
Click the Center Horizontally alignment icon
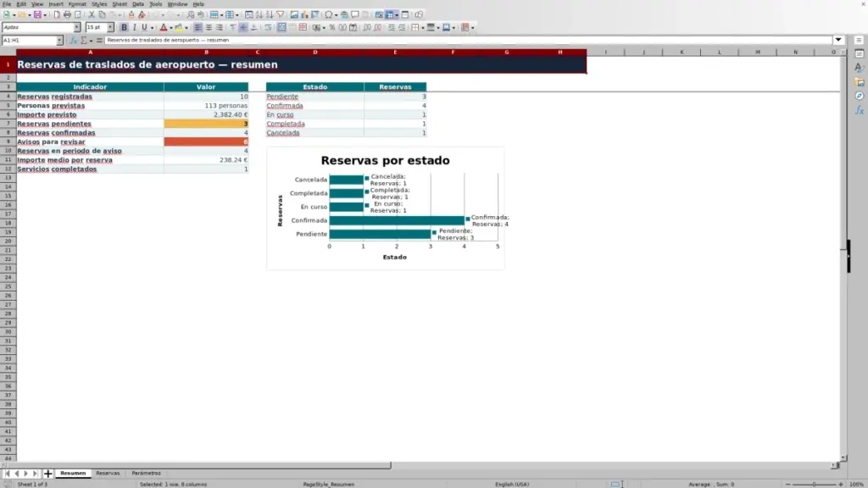click(x=209, y=27)
